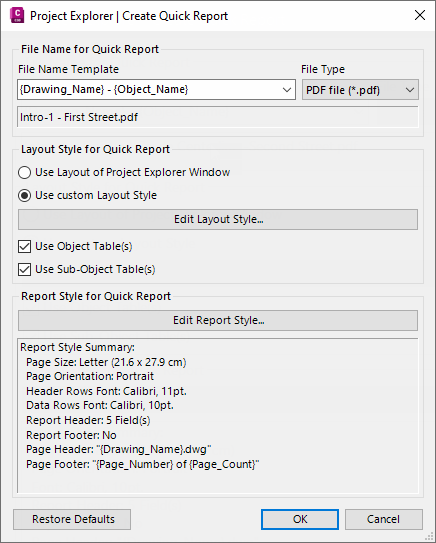
Task: Click the Page Size: Letter summary line
Action: tap(106, 362)
